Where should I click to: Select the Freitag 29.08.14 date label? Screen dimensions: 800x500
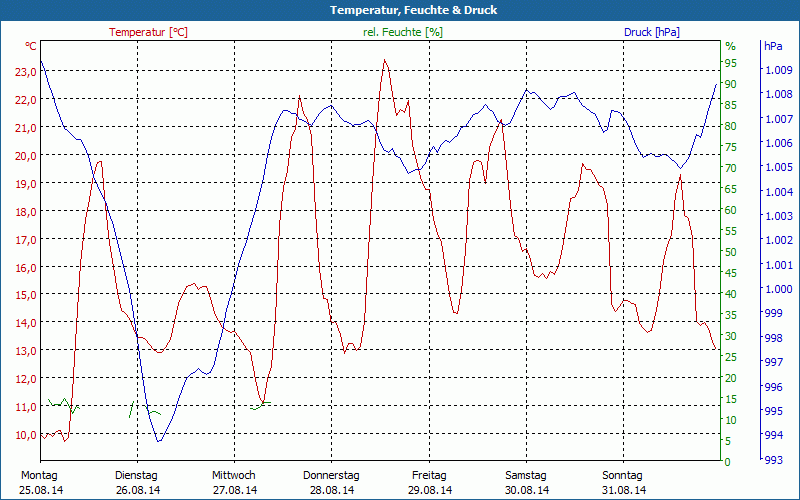coord(429,482)
